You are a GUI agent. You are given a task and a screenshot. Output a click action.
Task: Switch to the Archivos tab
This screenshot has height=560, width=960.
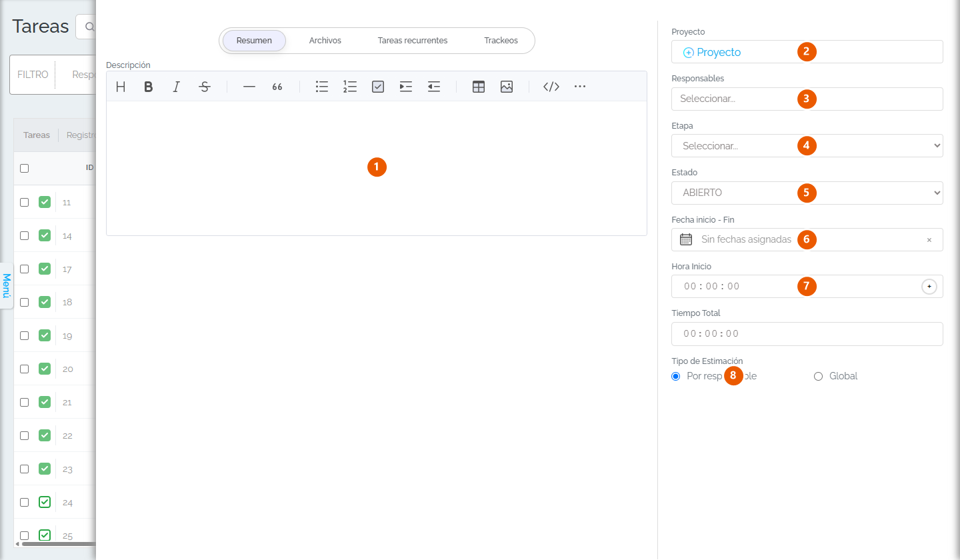325,41
